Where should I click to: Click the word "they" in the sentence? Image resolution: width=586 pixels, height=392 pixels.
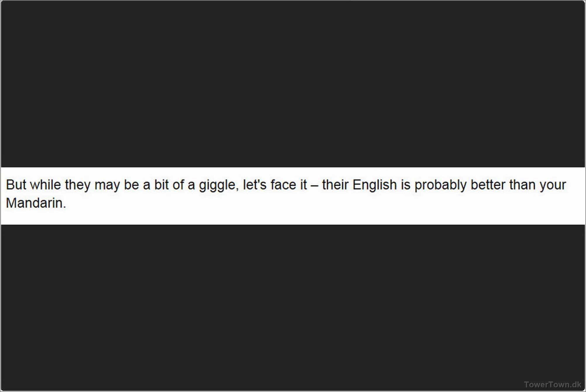point(77,185)
